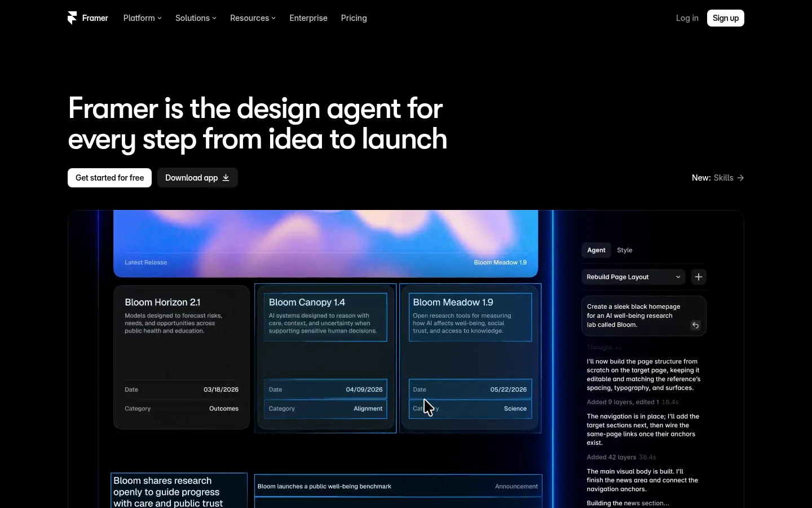The width and height of the screenshot is (812, 508).
Task: Expand the Rebuild Page Layout dropdown
Action: [x=633, y=277]
